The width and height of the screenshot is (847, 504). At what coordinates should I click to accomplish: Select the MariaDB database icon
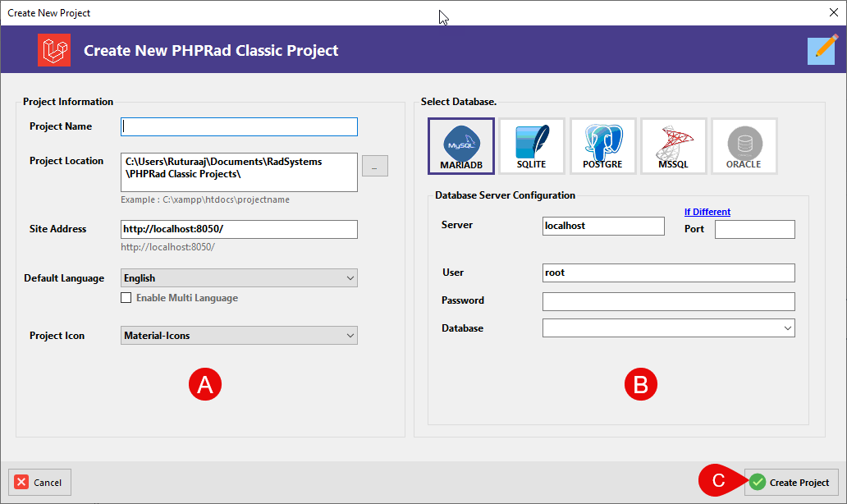tap(460, 146)
